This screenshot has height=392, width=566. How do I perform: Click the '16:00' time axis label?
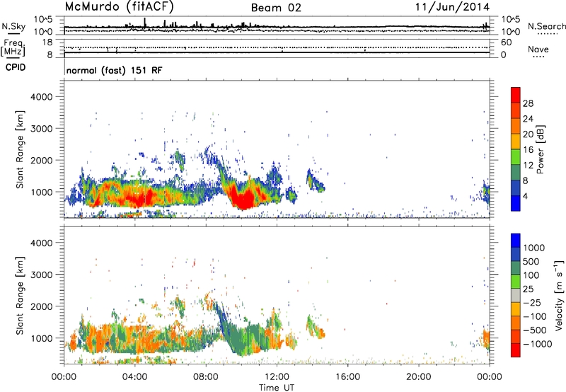coord(347,377)
